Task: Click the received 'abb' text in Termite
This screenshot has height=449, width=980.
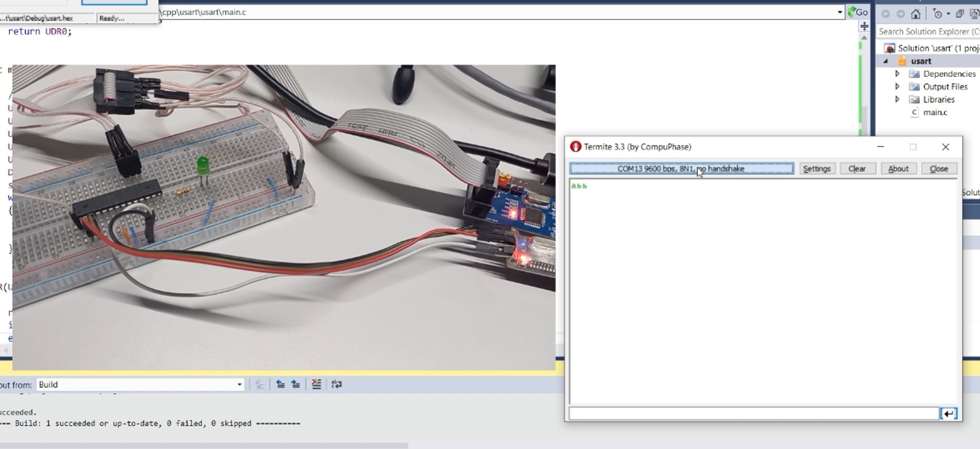Action: (x=579, y=186)
